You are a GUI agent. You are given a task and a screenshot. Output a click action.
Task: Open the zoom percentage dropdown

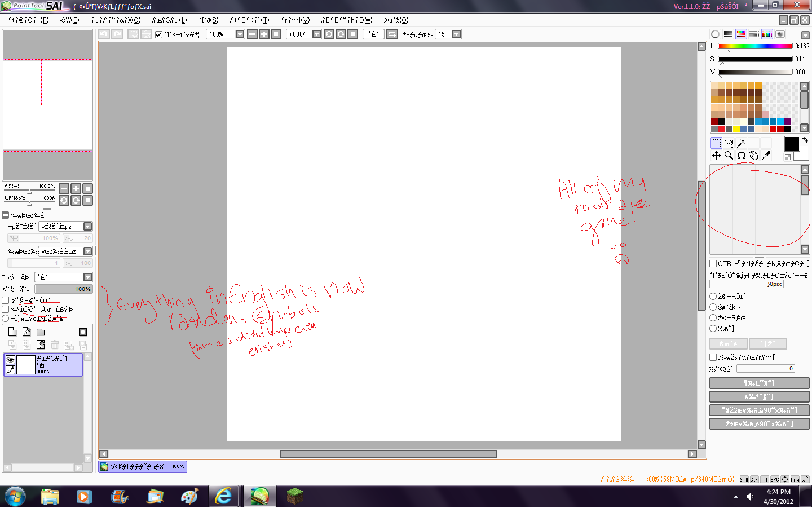(240, 34)
